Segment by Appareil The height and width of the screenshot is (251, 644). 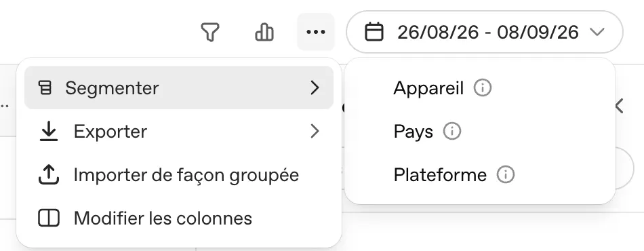pos(428,88)
